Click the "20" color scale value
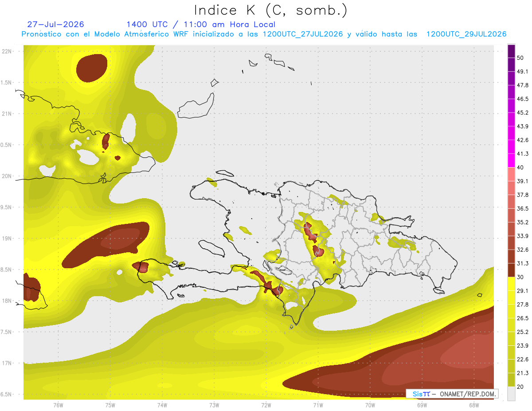The height and width of the screenshot is (411, 532). [x=520, y=387]
